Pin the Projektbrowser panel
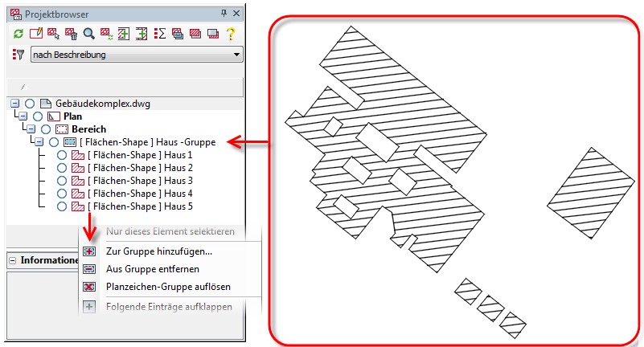 [x=224, y=14]
